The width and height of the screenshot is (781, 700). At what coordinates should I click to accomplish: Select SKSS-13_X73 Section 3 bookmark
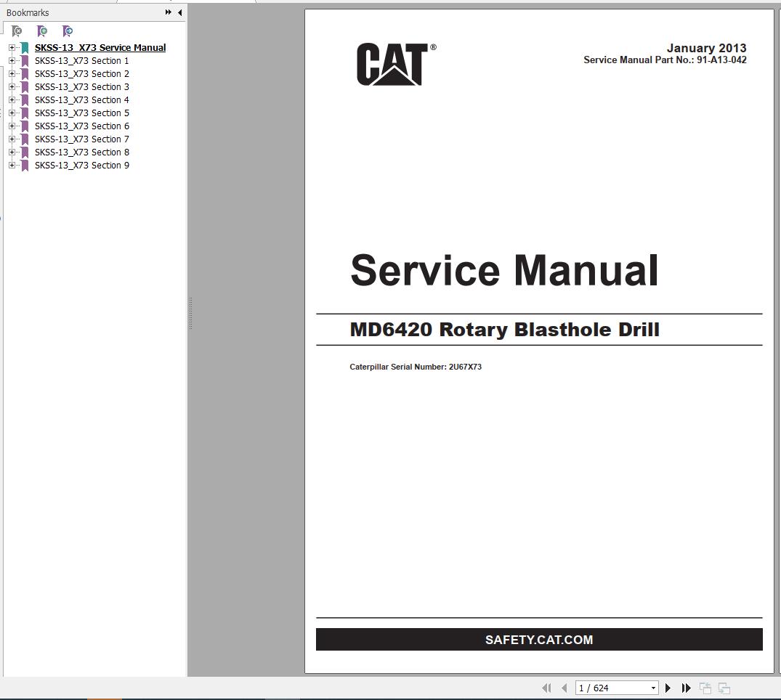(x=82, y=86)
